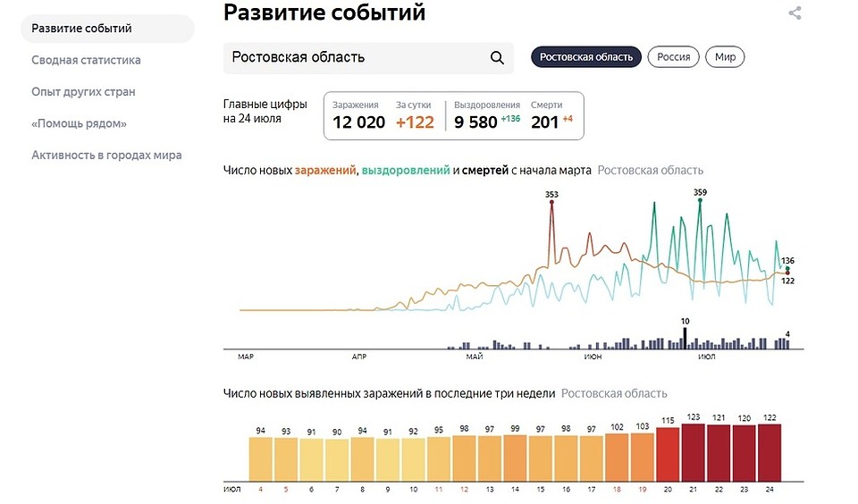This screenshot has height=504, width=858.
Task: Select the July 5 bar with 93
Action: (286, 459)
